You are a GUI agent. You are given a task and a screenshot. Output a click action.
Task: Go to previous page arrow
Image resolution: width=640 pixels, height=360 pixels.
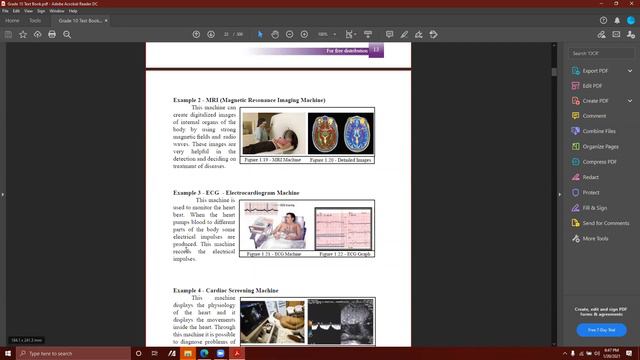point(196,35)
